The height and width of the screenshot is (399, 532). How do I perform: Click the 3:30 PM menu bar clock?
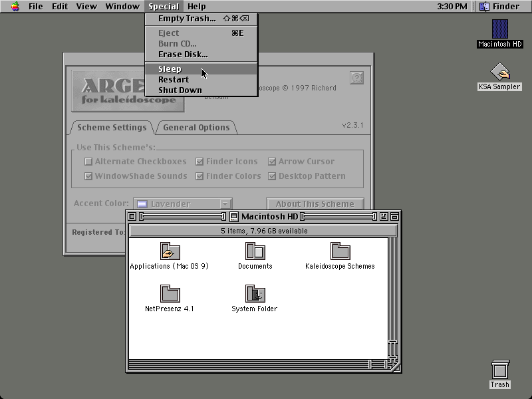coord(452,7)
